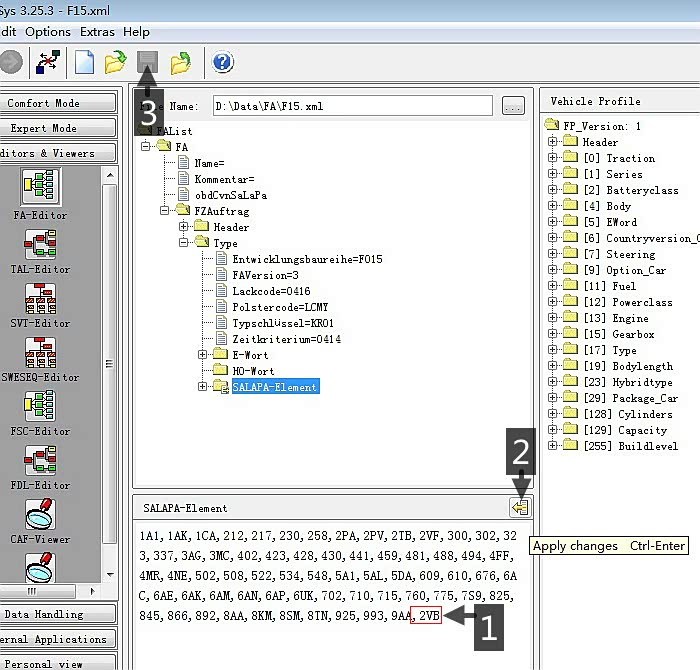The image size is (700, 670).
Task: Switch to Expert Mode
Action: point(45,128)
